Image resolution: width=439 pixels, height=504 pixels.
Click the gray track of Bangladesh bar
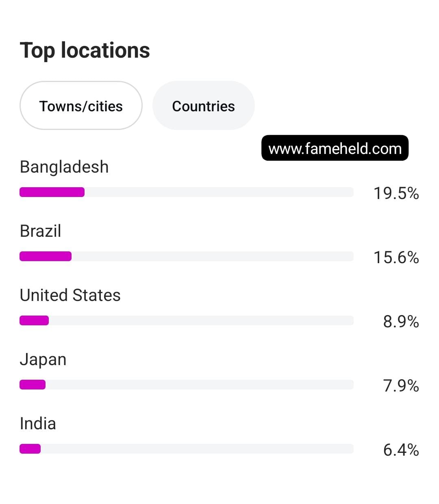(219, 192)
